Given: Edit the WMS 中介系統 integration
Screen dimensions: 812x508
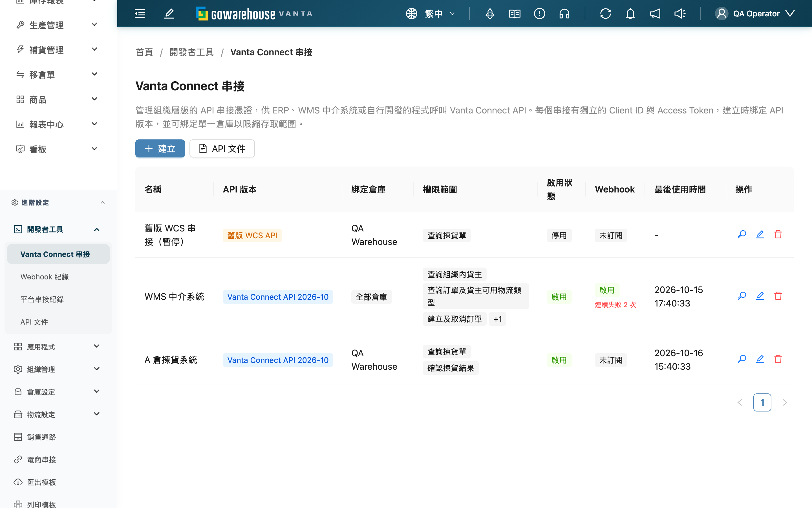Looking at the screenshot, I should pos(760,296).
